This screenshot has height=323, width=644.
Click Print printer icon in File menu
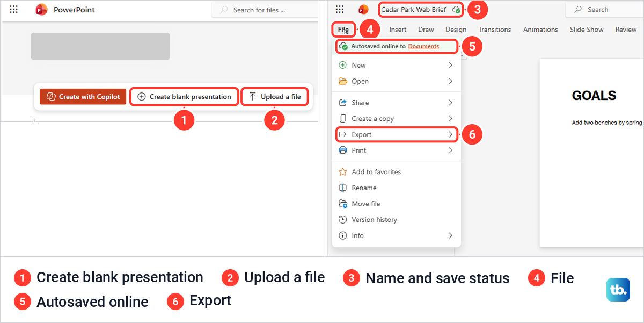coord(343,150)
